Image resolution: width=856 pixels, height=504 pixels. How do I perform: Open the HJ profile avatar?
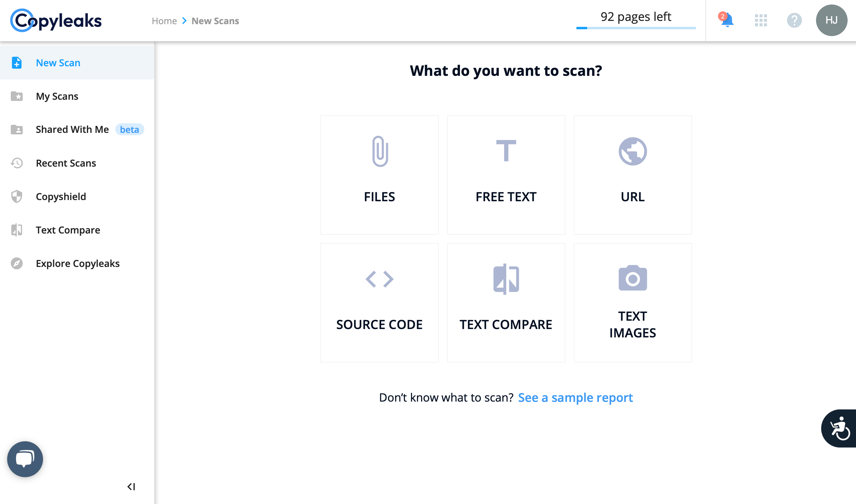click(831, 20)
